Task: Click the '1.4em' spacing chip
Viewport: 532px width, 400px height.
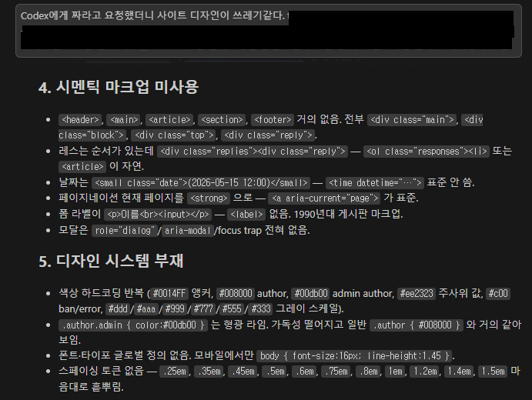Action: pos(460,372)
